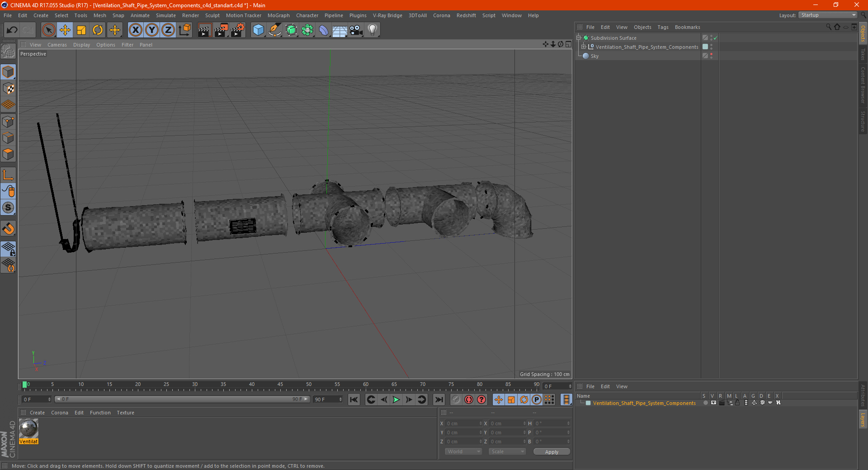
Task: Switch to Edges mode
Action: click(x=8, y=138)
